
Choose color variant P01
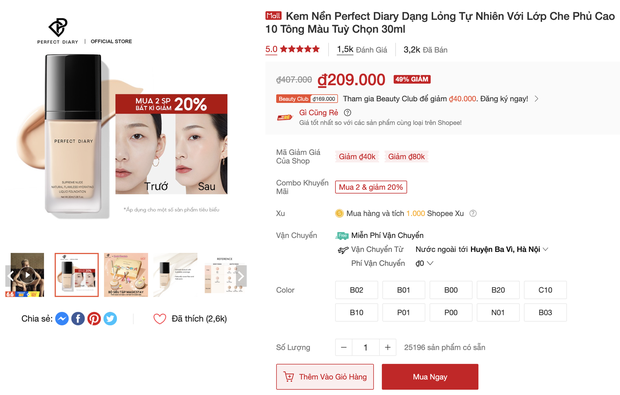[403, 313]
